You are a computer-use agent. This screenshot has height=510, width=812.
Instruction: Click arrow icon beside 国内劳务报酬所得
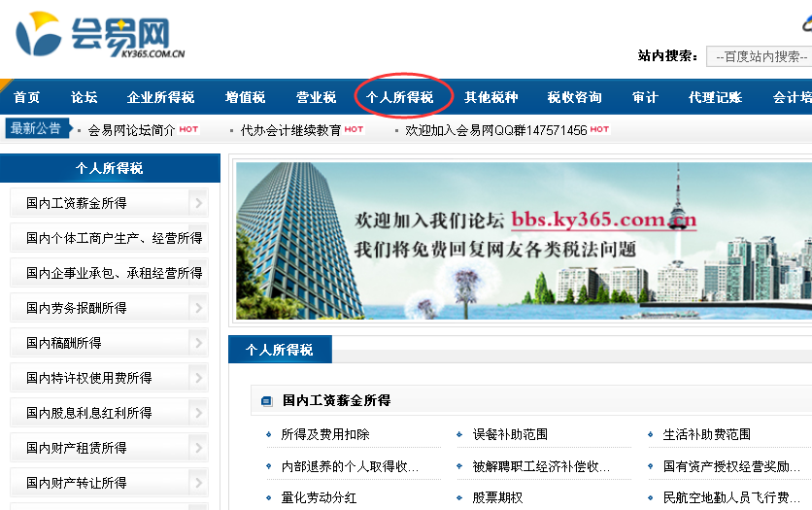click(198, 308)
